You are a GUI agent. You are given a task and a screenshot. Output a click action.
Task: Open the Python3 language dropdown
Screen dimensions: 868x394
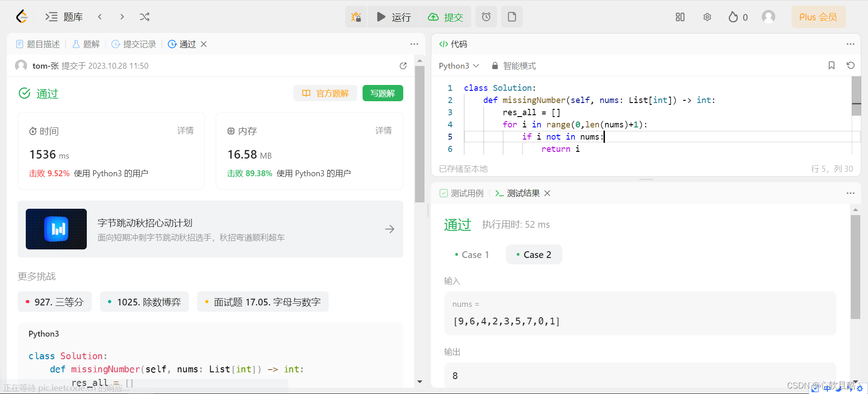click(459, 66)
